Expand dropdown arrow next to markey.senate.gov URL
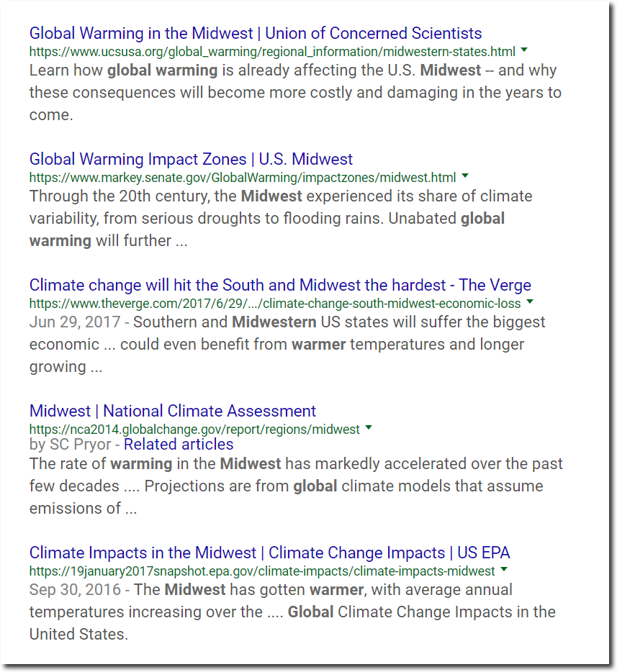 [465, 176]
